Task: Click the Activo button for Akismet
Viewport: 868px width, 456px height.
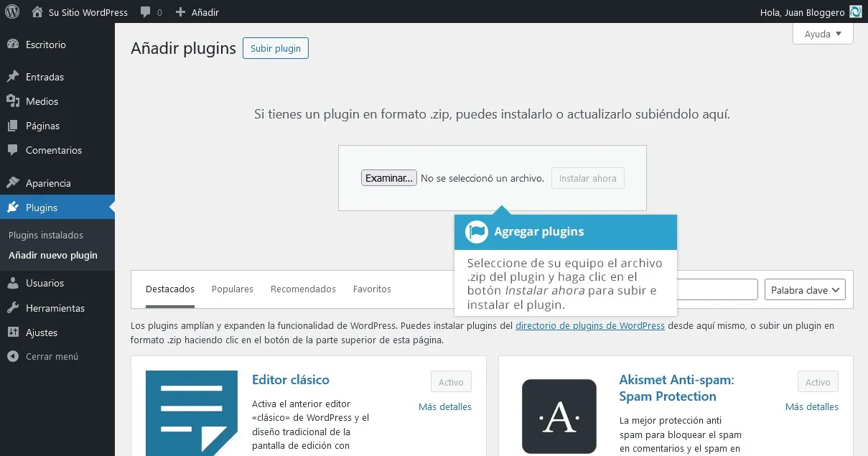Action: coord(818,382)
